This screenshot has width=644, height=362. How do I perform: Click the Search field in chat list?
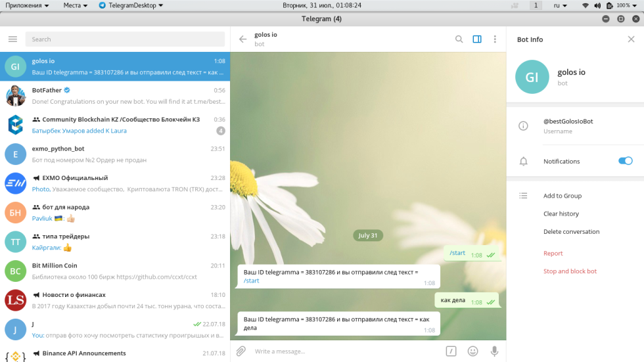click(125, 39)
